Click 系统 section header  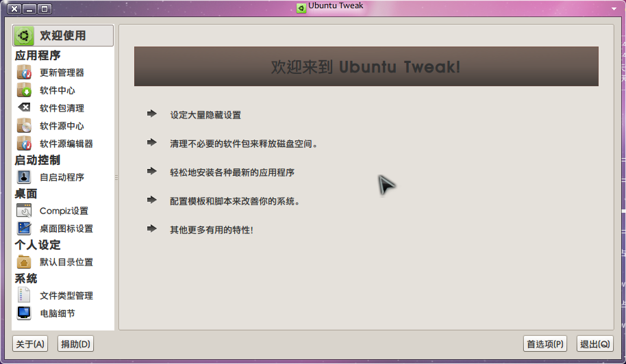(x=26, y=278)
